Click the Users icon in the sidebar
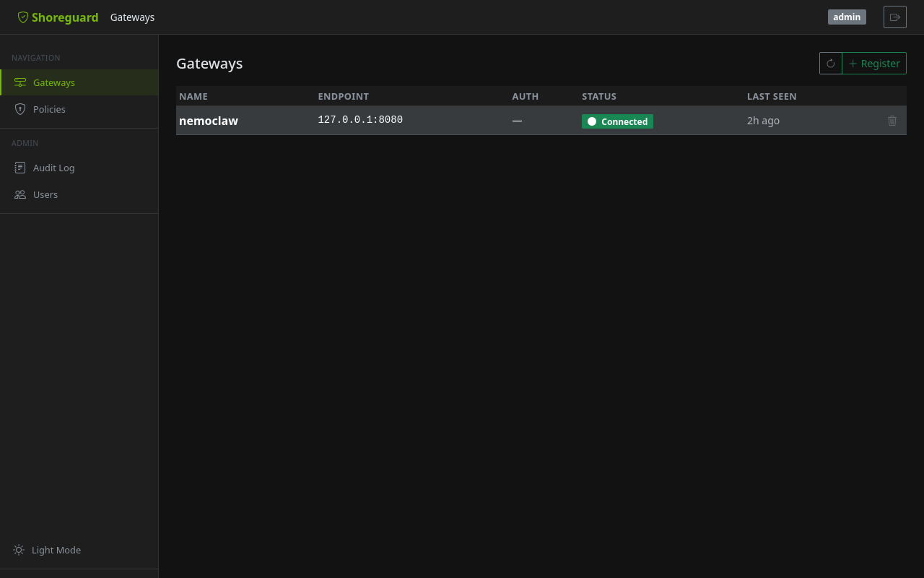The height and width of the screenshot is (578, 924). click(20, 194)
